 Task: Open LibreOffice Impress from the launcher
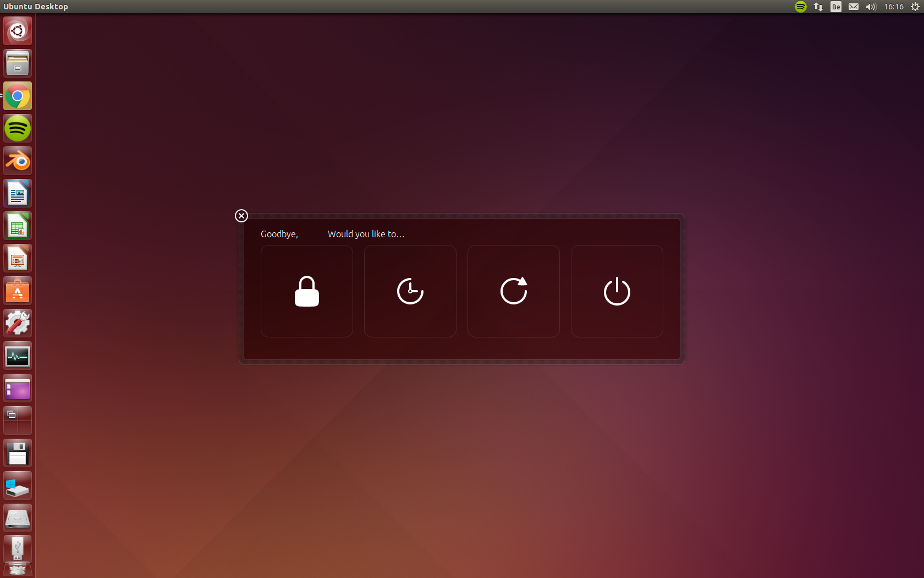point(18,258)
